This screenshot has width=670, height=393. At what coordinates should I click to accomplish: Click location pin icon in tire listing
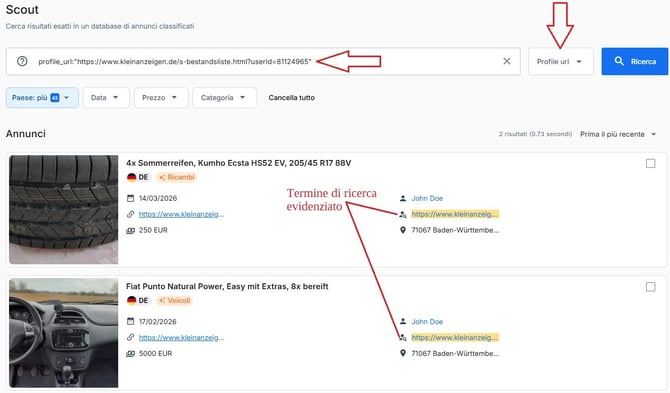point(403,230)
